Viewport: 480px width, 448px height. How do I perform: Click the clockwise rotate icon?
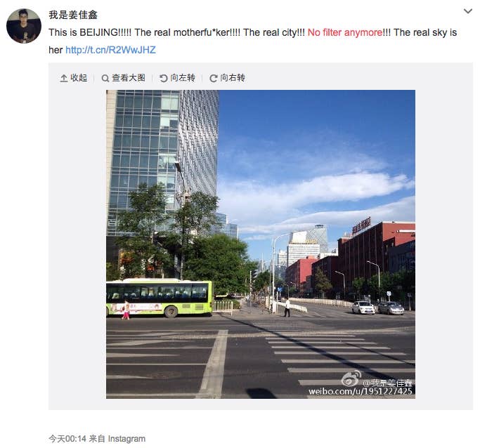[x=214, y=79]
